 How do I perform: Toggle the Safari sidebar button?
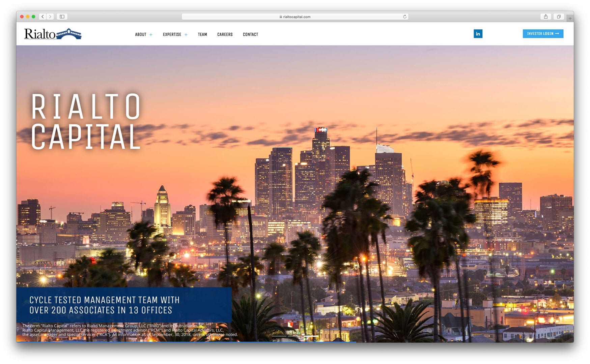pyautogui.click(x=62, y=17)
